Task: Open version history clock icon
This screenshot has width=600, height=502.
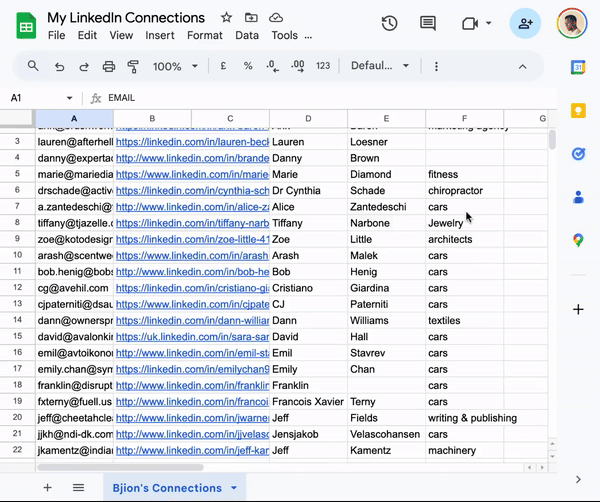Action: 390,23
